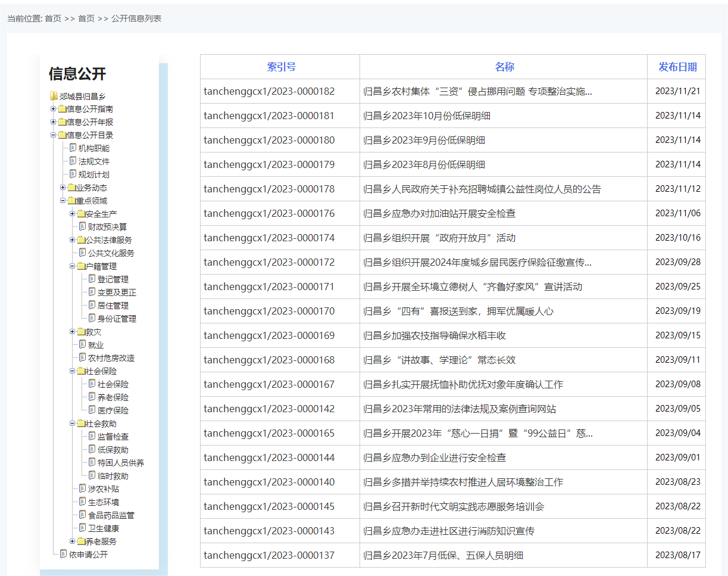Click the date 2023/10/16
This screenshot has width=728, height=576.
pyautogui.click(x=678, y=238)
